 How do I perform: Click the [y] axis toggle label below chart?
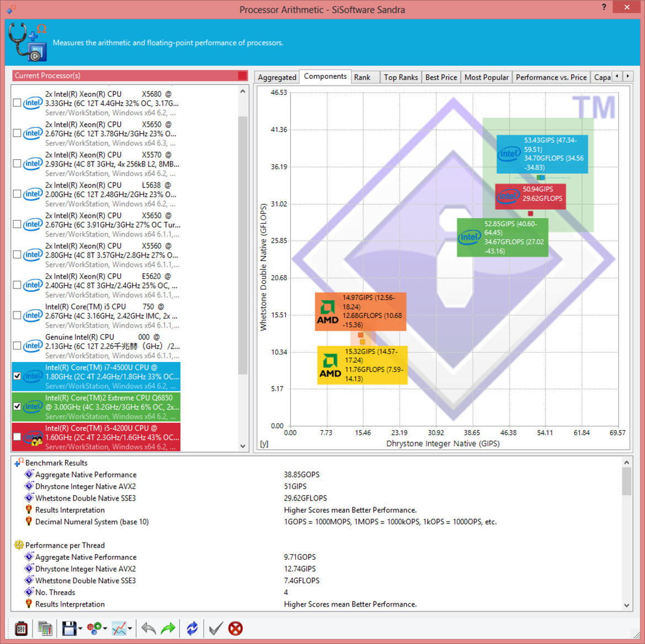264,444
